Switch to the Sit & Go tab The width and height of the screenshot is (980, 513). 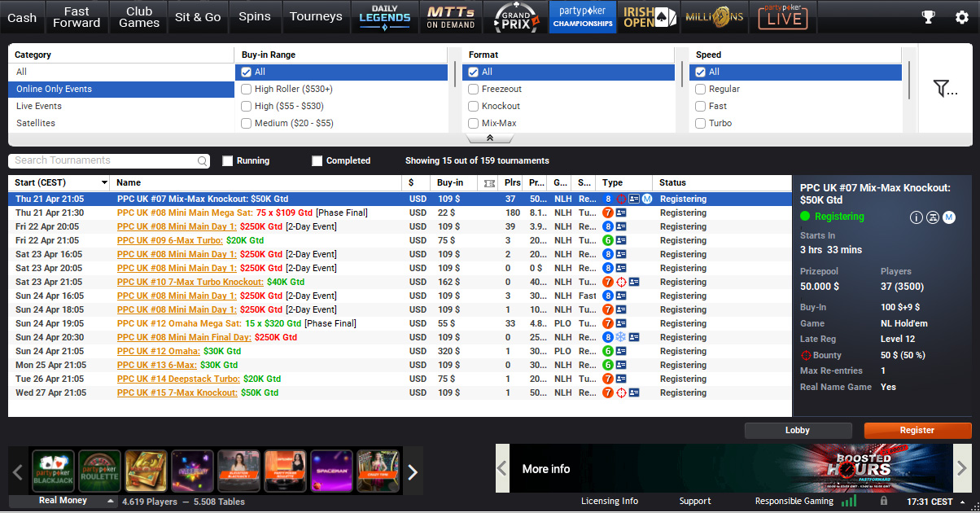pyautogui.click(x=198, y=17)
